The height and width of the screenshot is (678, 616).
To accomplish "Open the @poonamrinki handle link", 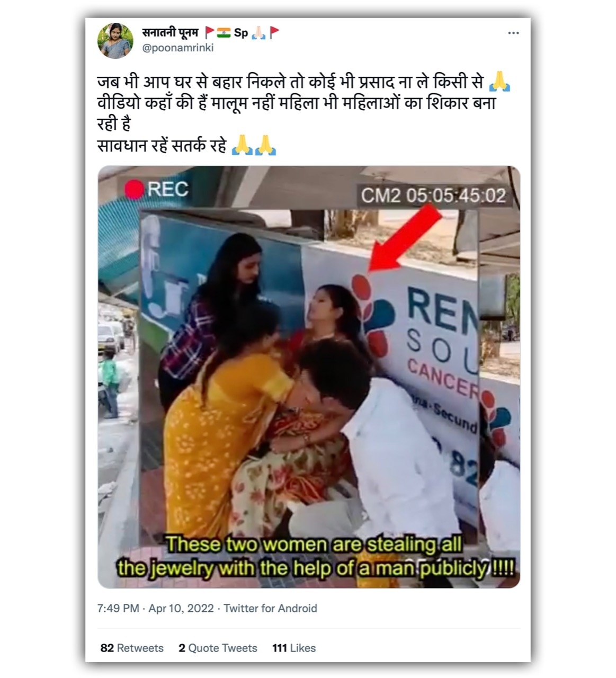I will click(x=177, y=48).
